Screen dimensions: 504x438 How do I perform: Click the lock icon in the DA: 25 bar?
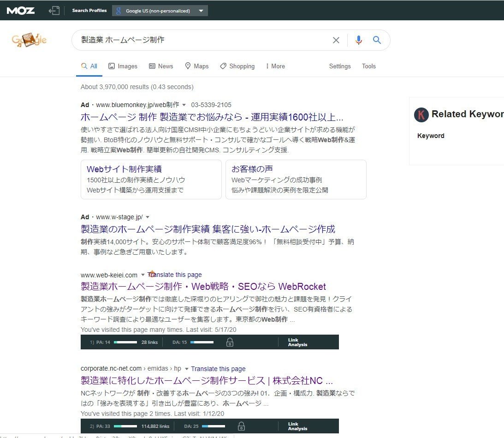[x=241, y=426]
